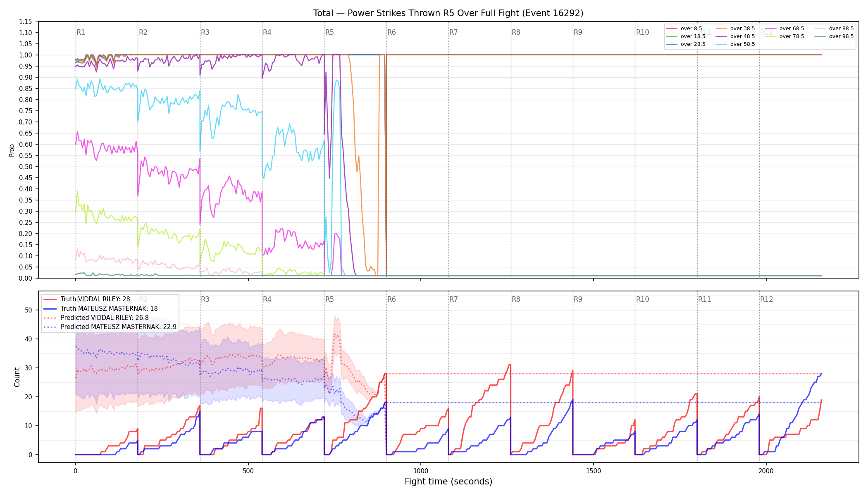Click the 1.00 tick on the Prob axis

point(26,55)
